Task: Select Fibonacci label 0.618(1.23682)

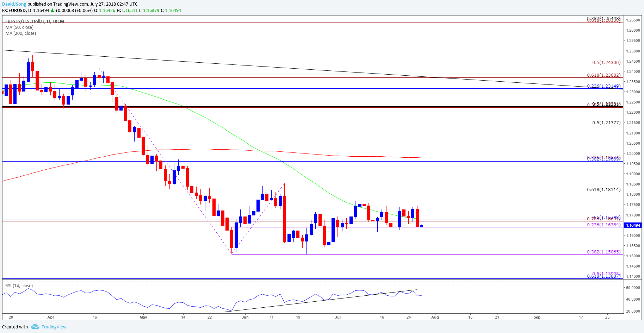Action: [x=604, y=75]
